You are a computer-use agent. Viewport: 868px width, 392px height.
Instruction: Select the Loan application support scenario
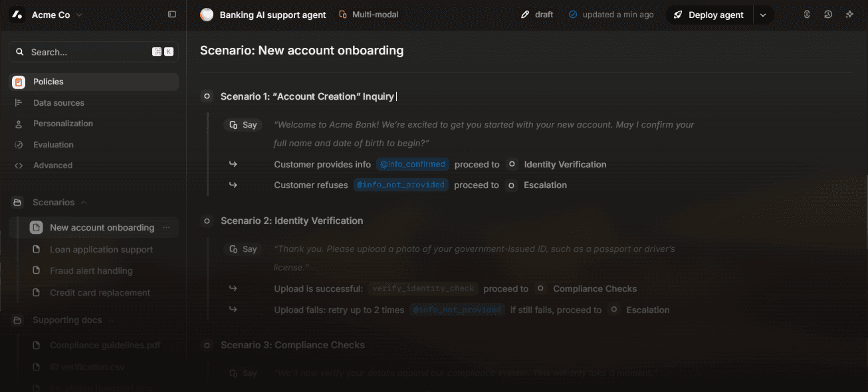(x=101, y=249)
